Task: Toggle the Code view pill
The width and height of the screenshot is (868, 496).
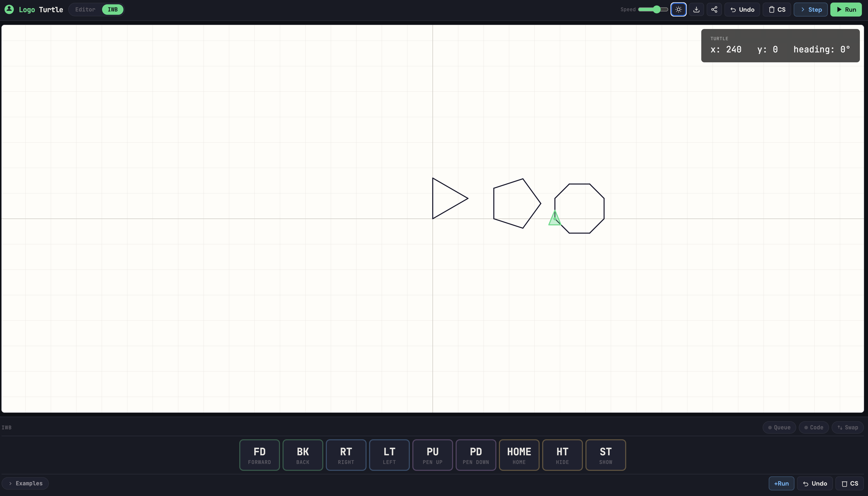Action: [814, 427]
